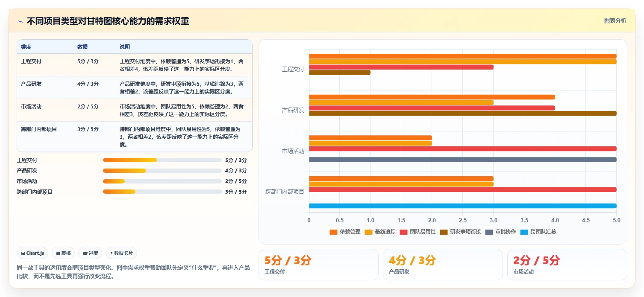Viewport: 644px width, 297px height.
Task: Select the 表格 tag chip
Action: (x=63, y=253)
